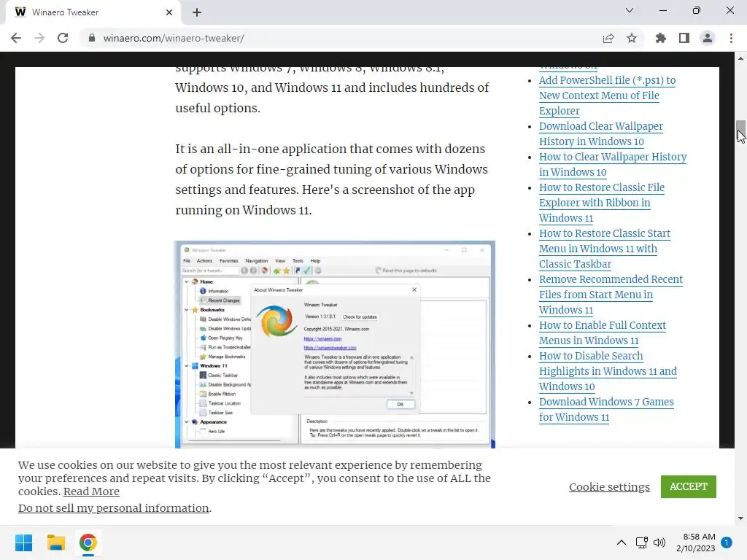Open Enable Full Context Menus link
747x560 pixels.
tap(602, 332)
